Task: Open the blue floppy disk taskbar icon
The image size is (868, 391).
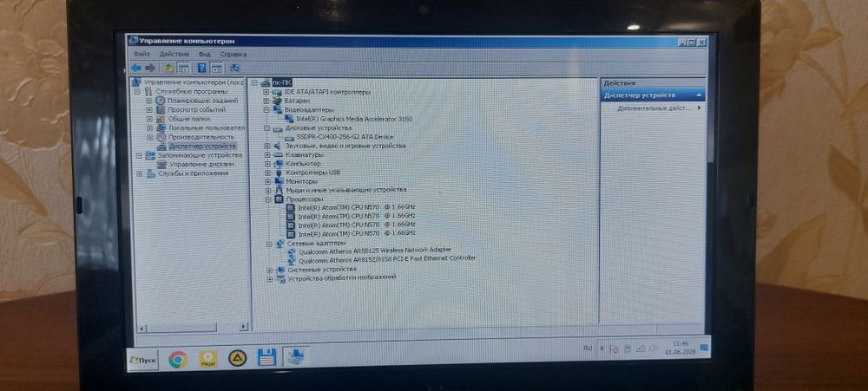Action: [x=266, y=358]
